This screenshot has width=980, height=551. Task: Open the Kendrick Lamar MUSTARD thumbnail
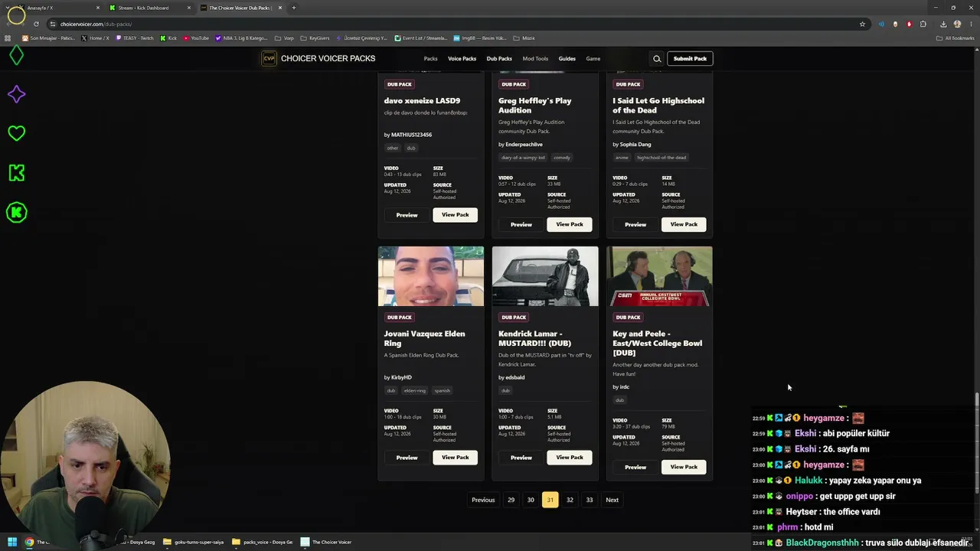[545, 276]
